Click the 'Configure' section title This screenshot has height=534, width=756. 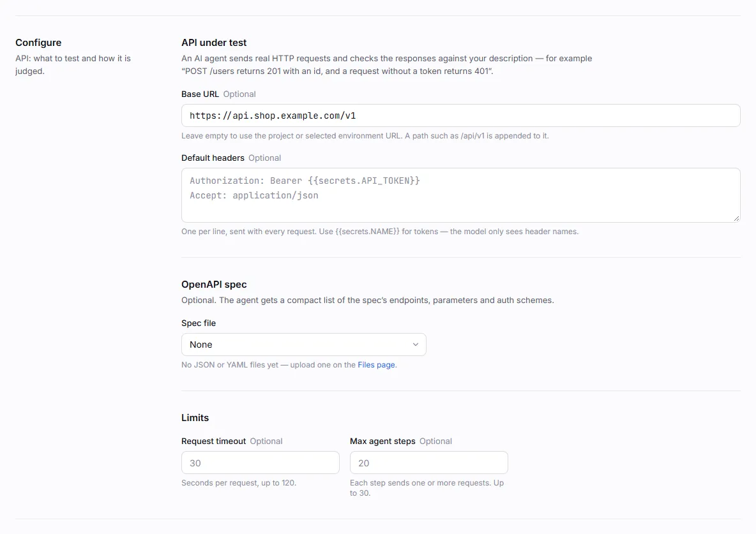[38, 42]
